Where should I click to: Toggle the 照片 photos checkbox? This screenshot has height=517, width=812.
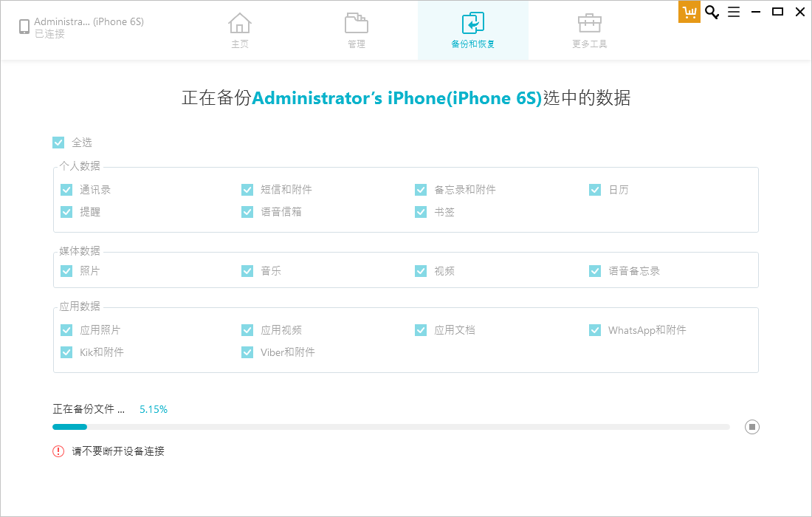(x=66, y=271)
